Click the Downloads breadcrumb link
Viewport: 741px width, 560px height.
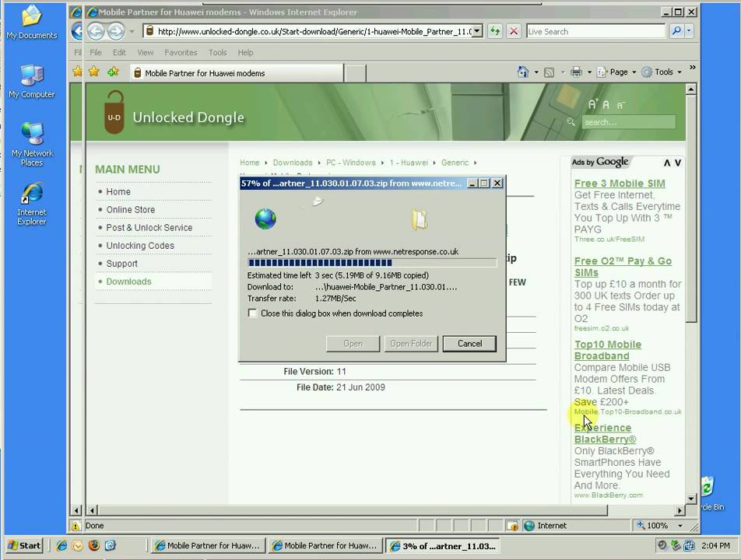tap(293, 163)
